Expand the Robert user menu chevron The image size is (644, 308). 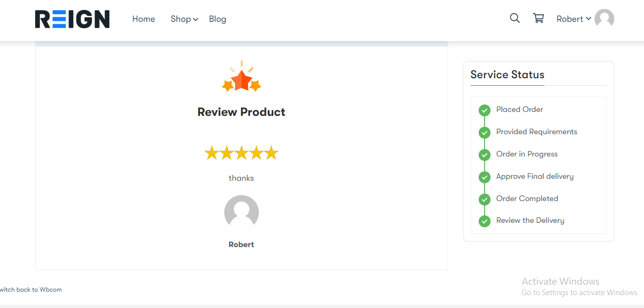[x=588, y=19]
